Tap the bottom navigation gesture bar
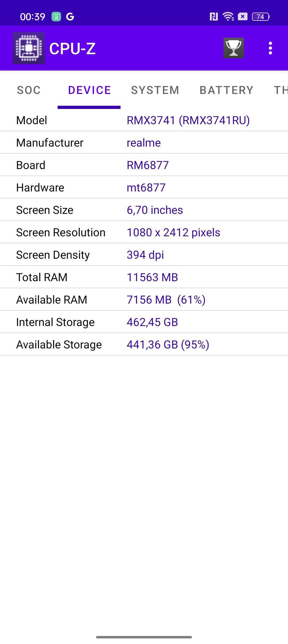This screenshot has width=288, height=644. coord(144,637)
